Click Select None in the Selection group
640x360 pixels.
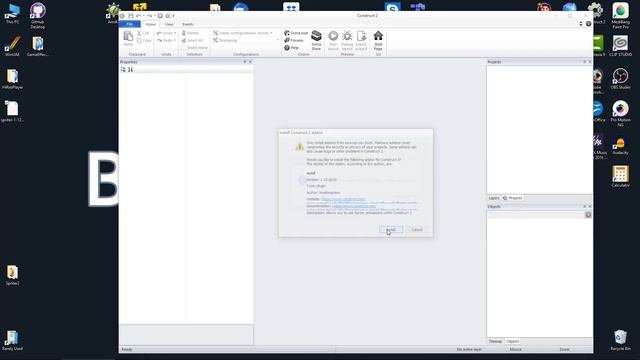pos(194,48)
